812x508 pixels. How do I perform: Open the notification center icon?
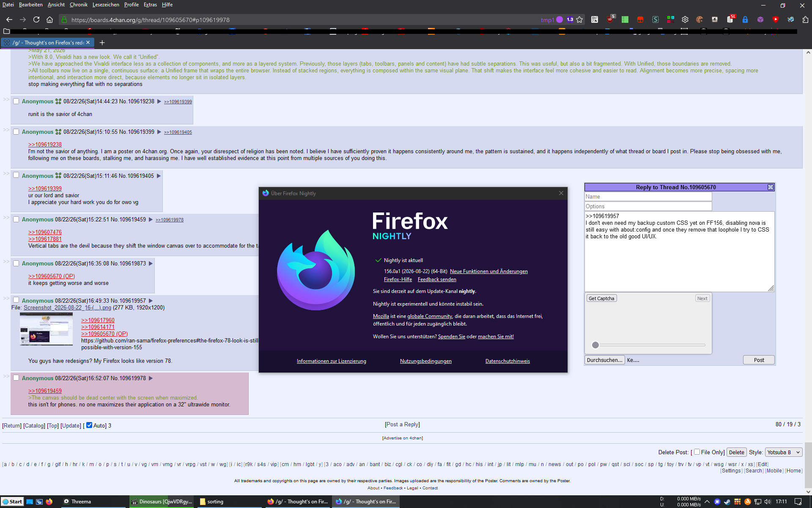click(x=798, y=502)
